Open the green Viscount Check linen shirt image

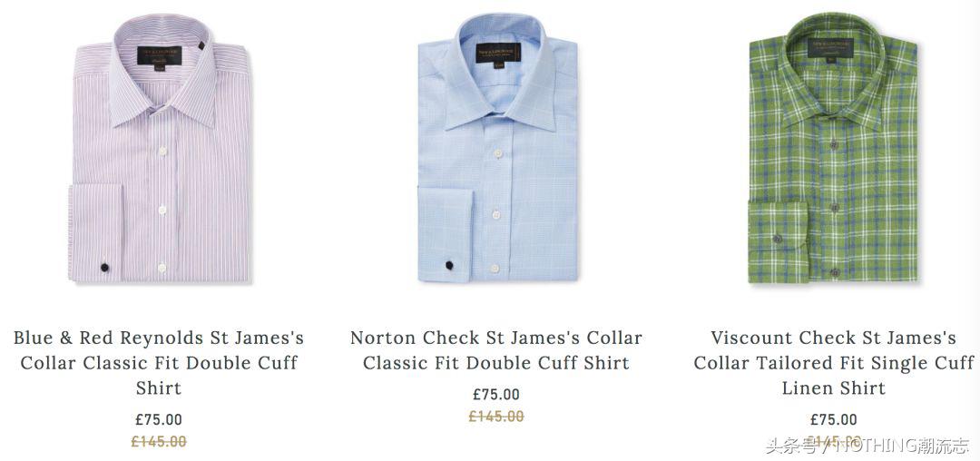pos(833,148)
